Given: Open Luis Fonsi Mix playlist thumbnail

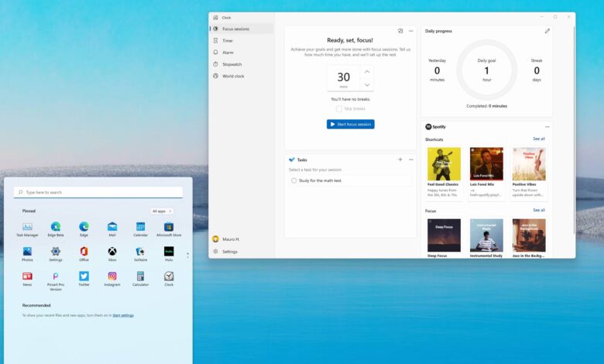Looking at the screenshot, I should pyautogui.click(x=486, y=163).
